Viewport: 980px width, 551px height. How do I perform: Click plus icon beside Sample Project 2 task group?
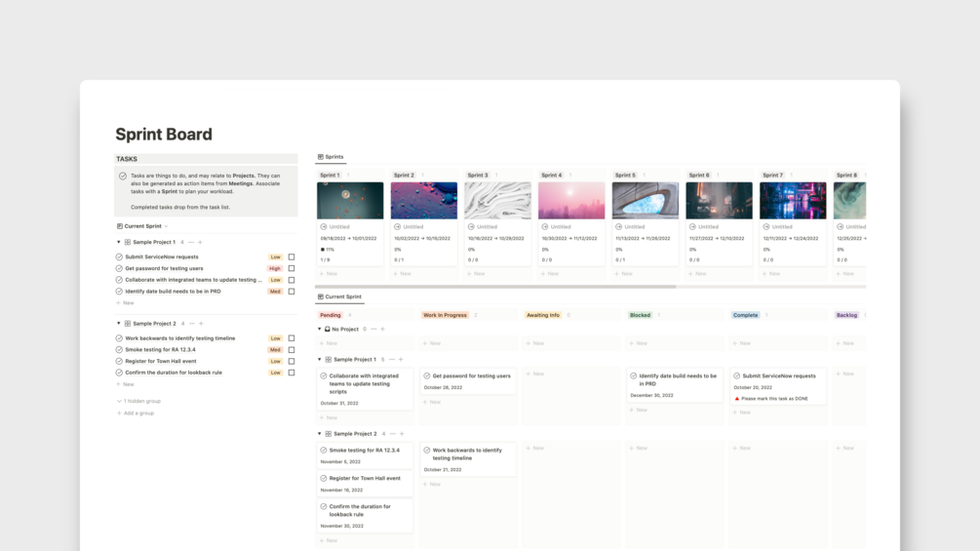[201, 324]
